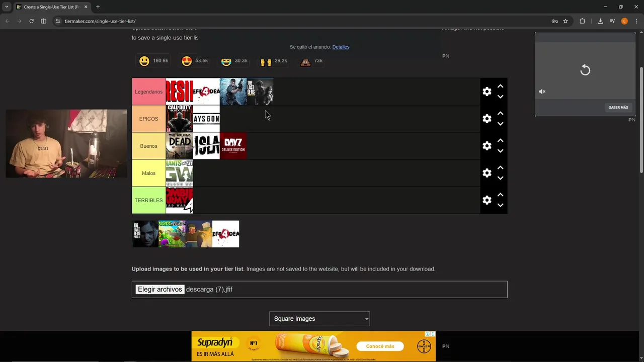Open settings gear for Malos tier

(x=487, y=173)
